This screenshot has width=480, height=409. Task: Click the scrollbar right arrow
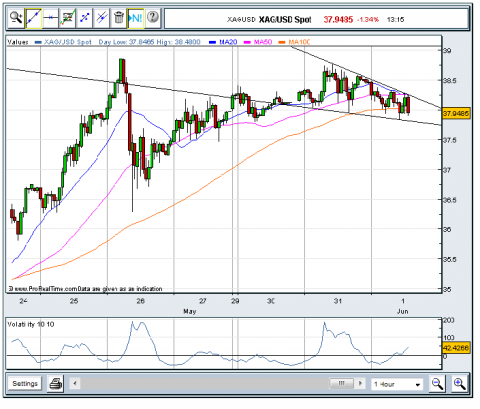pyautogui.click(x=360, y=383)
